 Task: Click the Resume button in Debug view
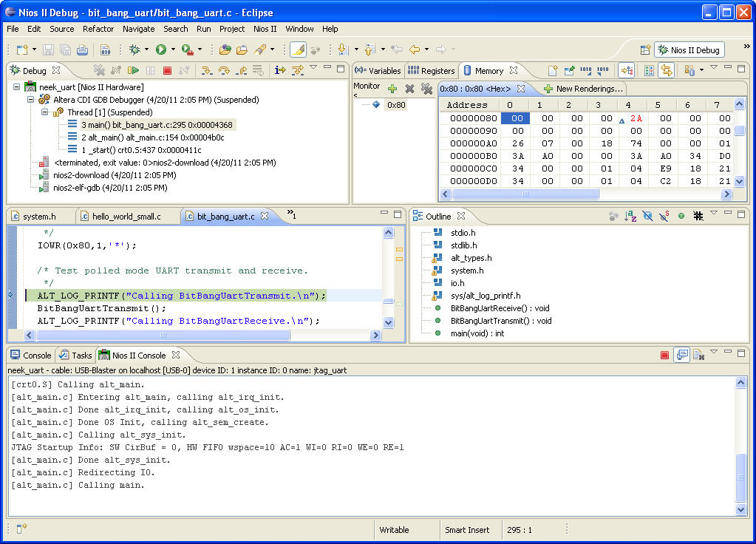coord(134,70)
